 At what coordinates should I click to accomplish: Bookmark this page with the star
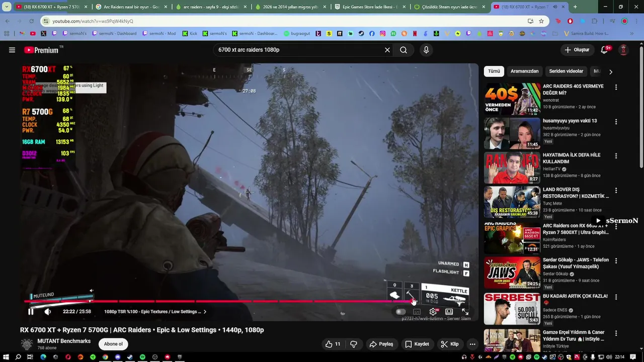pyautogui.click(x=541, y=21)
